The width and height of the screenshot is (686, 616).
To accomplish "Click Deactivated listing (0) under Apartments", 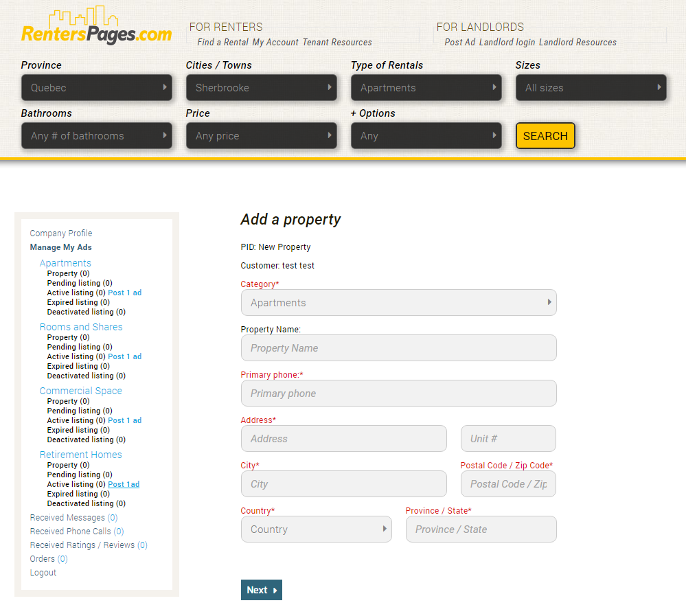I will point(87,312).
